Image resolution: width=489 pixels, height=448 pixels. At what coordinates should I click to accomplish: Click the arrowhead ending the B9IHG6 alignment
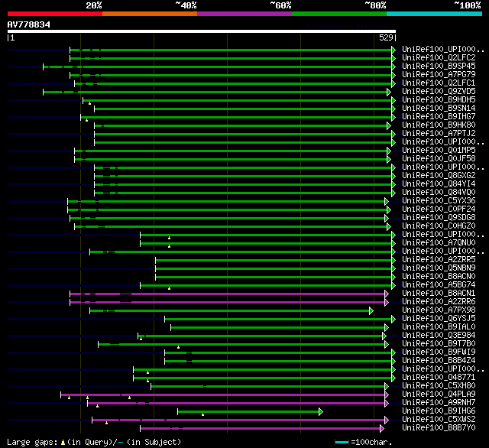pos(321,412)
